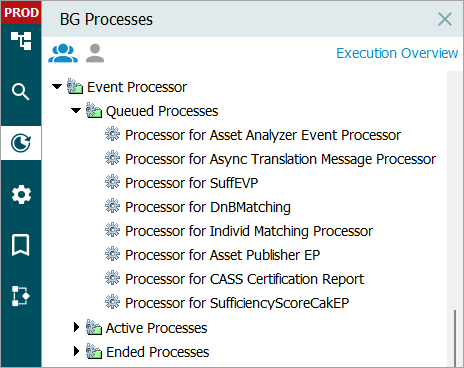Collapse the Event Processor tree node
Viewport: 464px width, 368px height.
tap(57, 87)
